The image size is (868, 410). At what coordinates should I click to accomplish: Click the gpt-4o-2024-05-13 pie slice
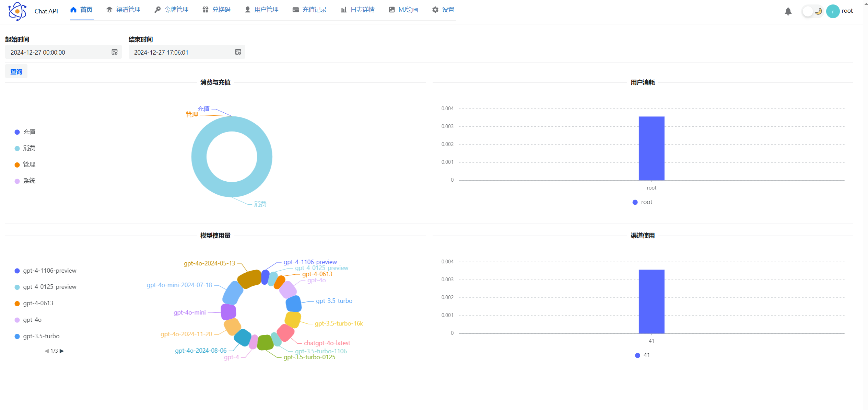click(249, 279)
